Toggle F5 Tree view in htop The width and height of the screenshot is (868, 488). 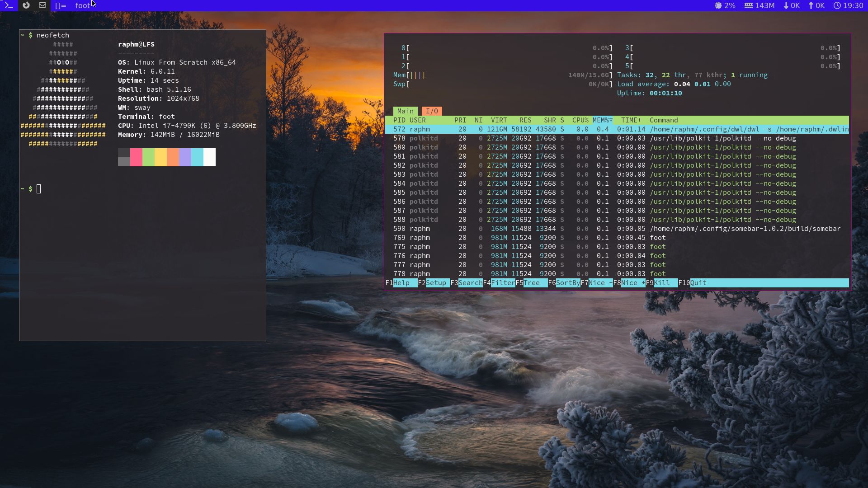click(532, 283)
